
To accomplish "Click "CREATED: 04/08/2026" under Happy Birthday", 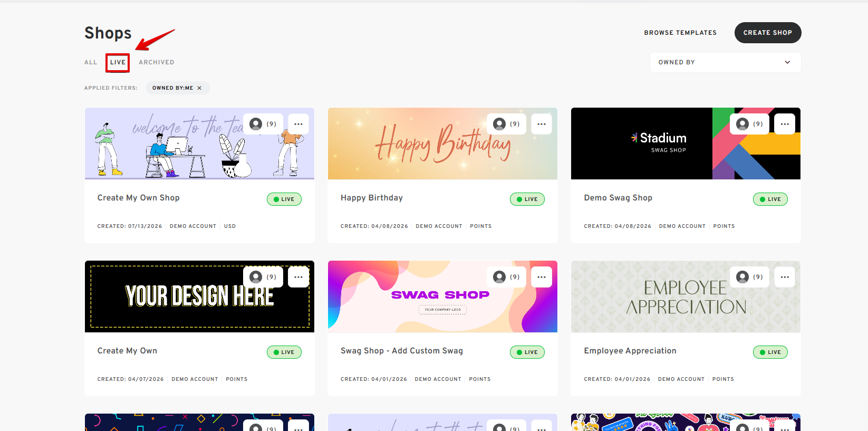I will point(374,226).
